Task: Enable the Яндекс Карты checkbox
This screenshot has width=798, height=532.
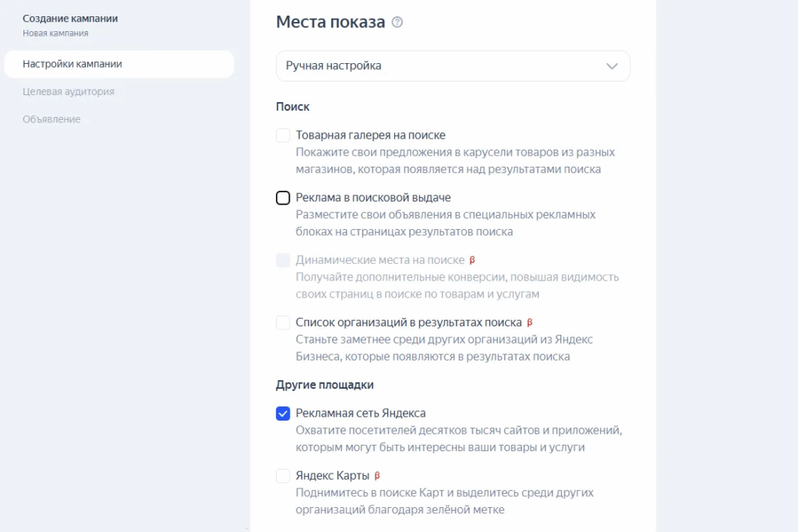Action: coord(283,476)
